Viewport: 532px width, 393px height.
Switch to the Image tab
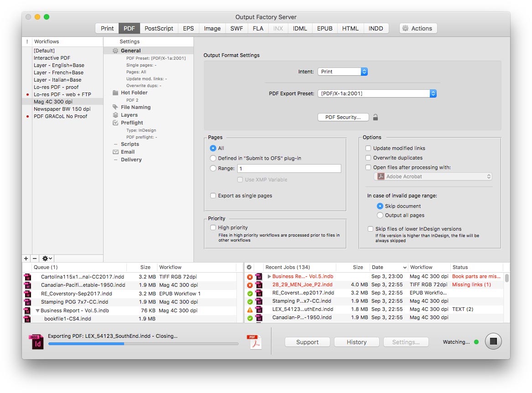click(x=212, y=28)
